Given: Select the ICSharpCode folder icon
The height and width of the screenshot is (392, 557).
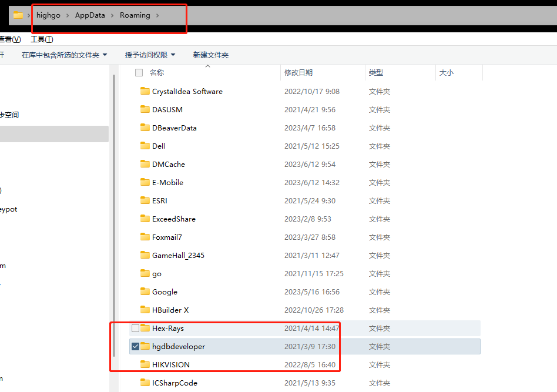Looking at the screenshot, I should point(145,383).
